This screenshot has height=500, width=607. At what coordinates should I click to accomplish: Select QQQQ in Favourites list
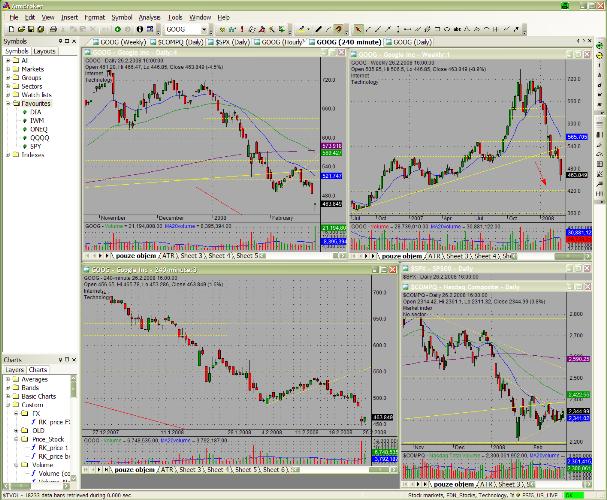[39, 138]
